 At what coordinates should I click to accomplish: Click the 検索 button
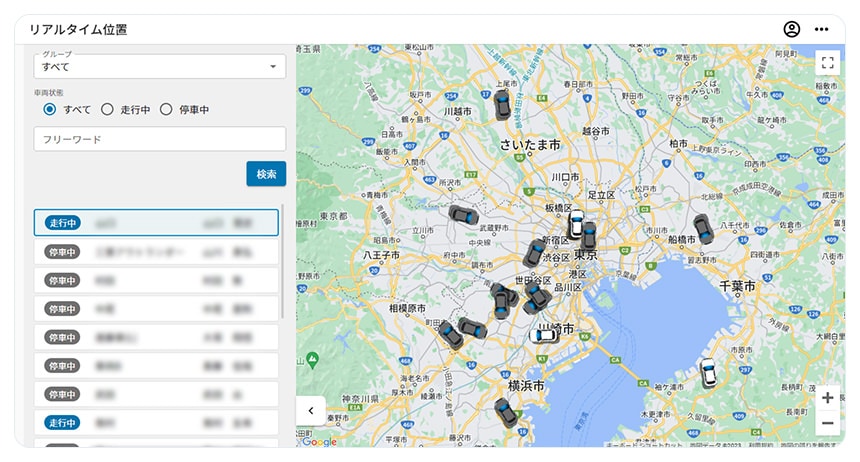tap(266, 174)
